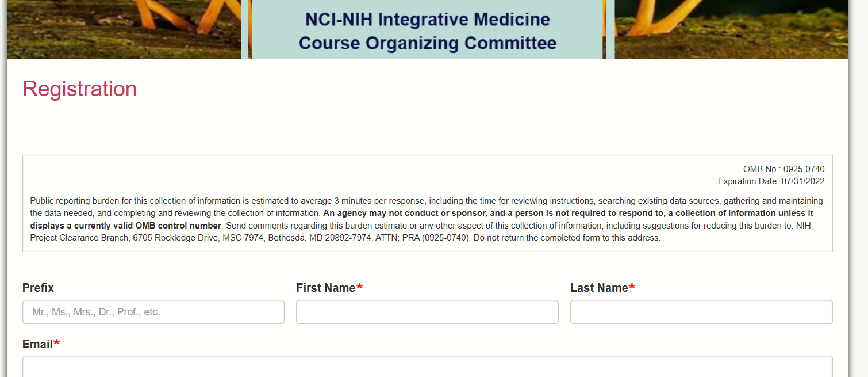This screenshot has width=868, height=377.
Task: Click the red asterisk beside First Name
Action: pyautogui.click(x=359, y=288)
